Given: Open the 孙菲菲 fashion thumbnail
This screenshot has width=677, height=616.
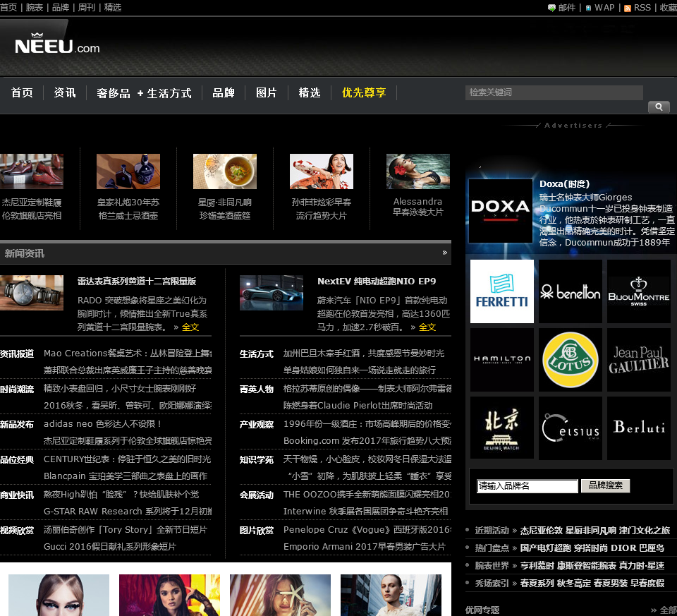Looking at the screenshot, I should click(x=322, y=171).
